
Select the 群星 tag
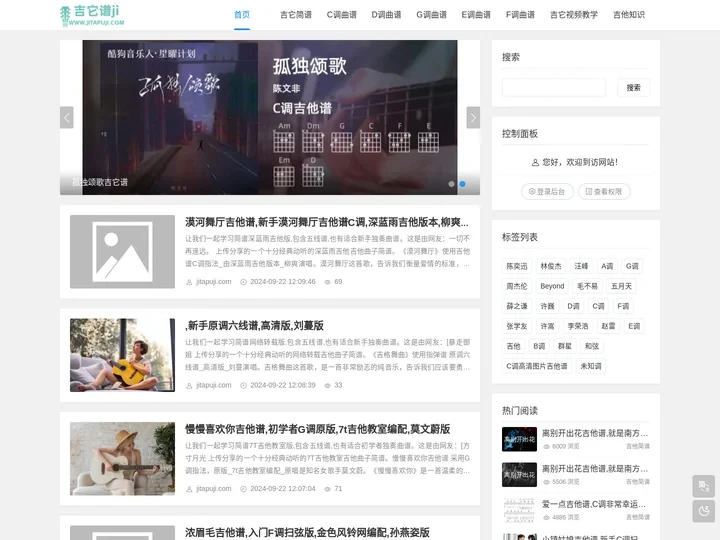(564, 346)
